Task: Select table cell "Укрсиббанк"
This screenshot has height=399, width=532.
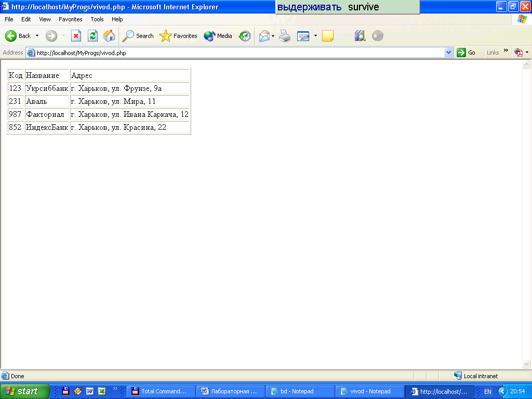Action: pyautogui.click(x=47, y=88)
